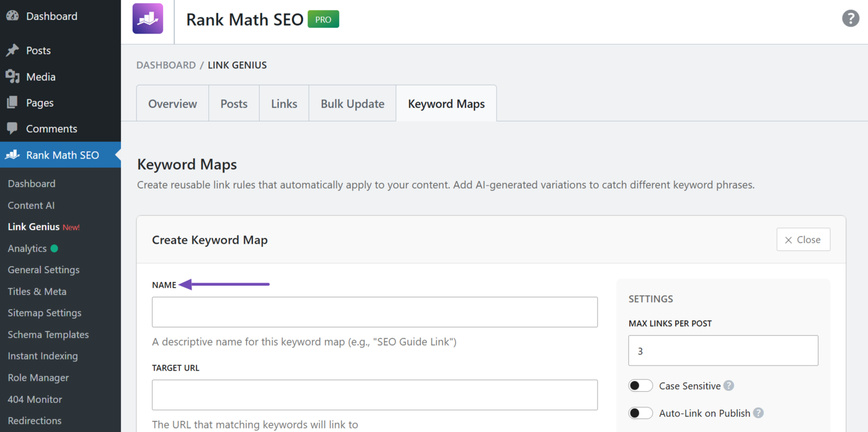Click the Comments bubble icon
868x432 pixels.
[x=12, y=129]
